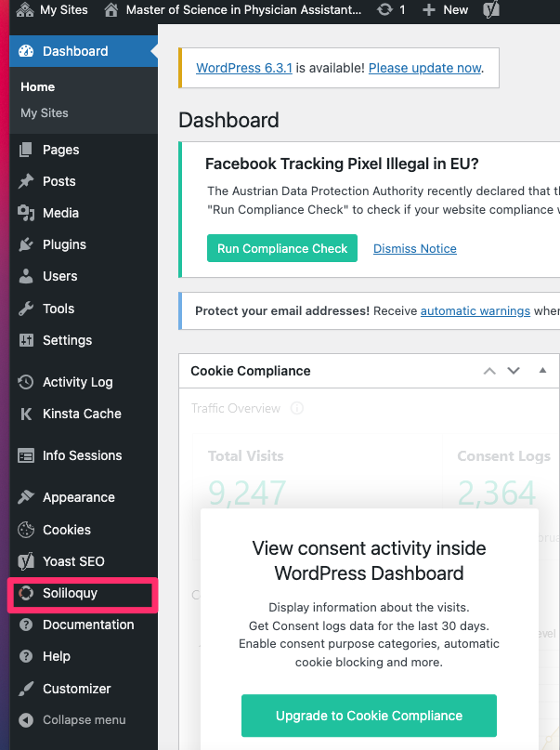The width and height of the screenshot is (560, 750).
Task: Move Cookie Compliance widget up
Action: click(489, 371)
